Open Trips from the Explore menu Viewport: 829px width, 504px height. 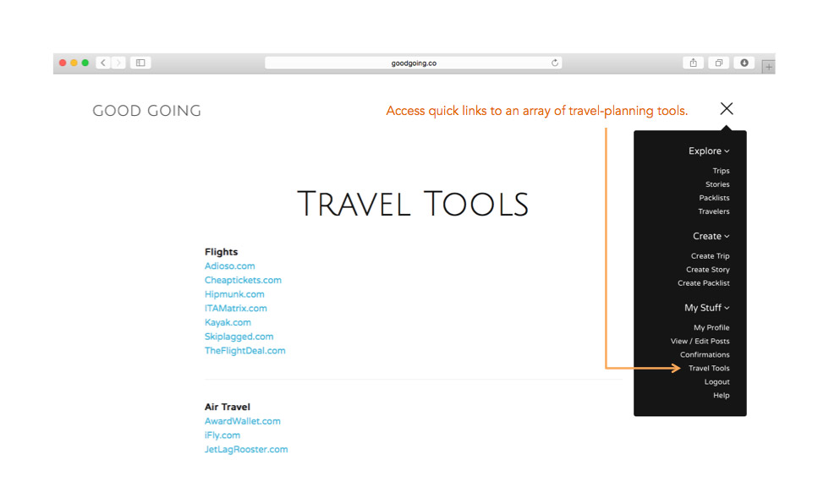pos(721,171)
